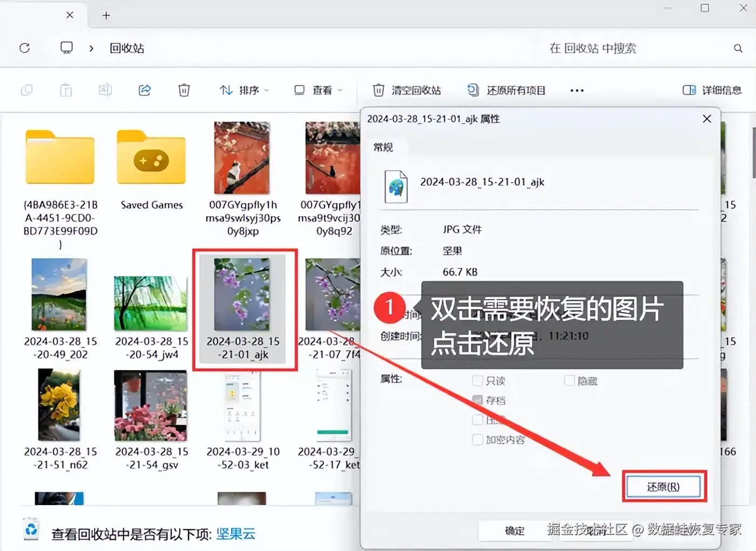Click the vertical scrollbar of file list
The width and height of the screenshot is (756, 551).
pyautogui.click(x=753, y=153)
